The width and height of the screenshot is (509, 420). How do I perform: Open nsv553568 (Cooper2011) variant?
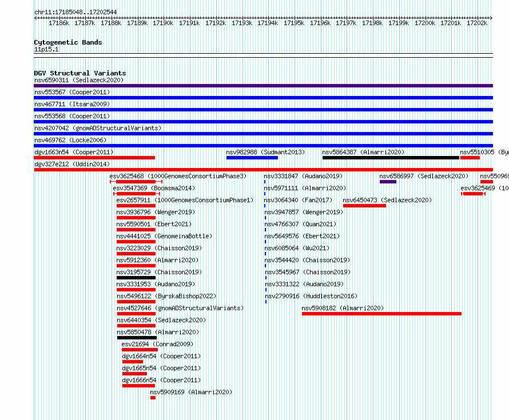(x=72, y=116)
